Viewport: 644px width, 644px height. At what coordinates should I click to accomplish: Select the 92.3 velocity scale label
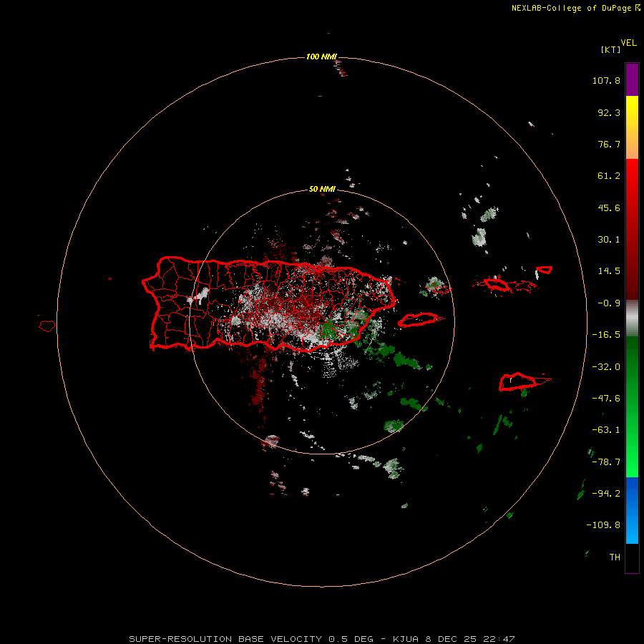point(609,112)
